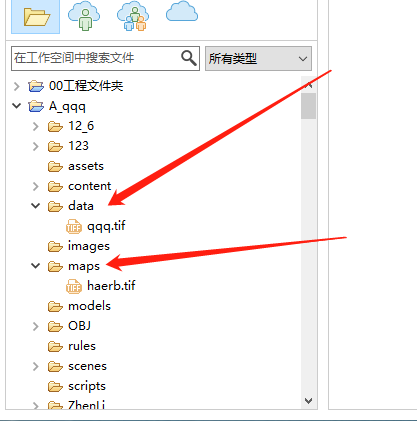Expand the content folder
Image resolution: width=417 pixels, height=421 pixels.
(36, 186)
